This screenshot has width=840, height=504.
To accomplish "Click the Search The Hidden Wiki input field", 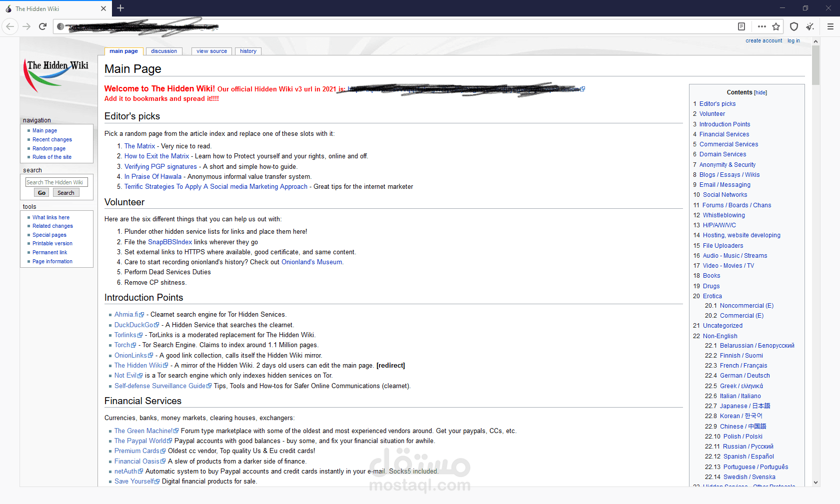I will click(x=56, y=182).
